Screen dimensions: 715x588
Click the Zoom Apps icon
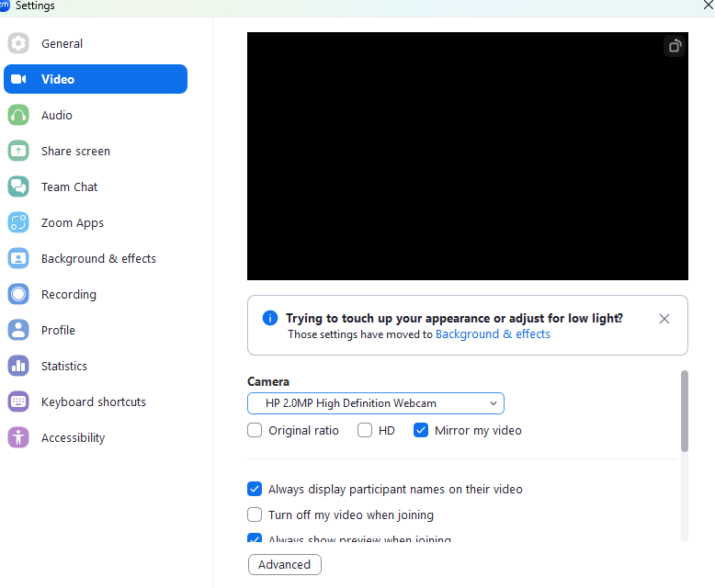click(18, 222)
